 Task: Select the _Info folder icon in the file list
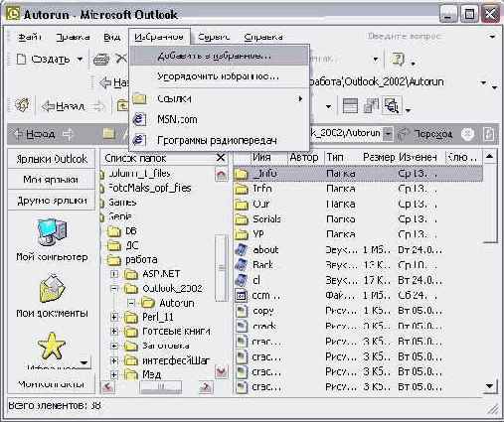click(242, 174)
